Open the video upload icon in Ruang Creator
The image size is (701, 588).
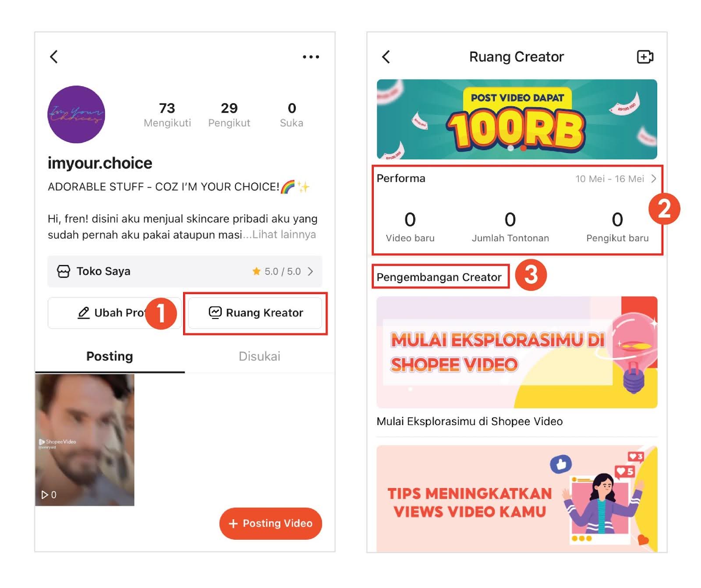click(644, 57)
